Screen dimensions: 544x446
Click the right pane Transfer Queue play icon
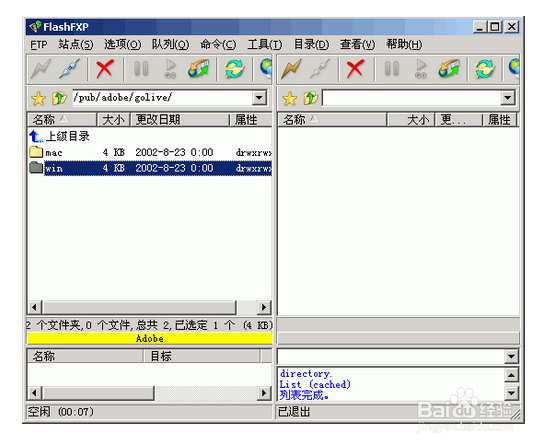(x=421, y=69)
